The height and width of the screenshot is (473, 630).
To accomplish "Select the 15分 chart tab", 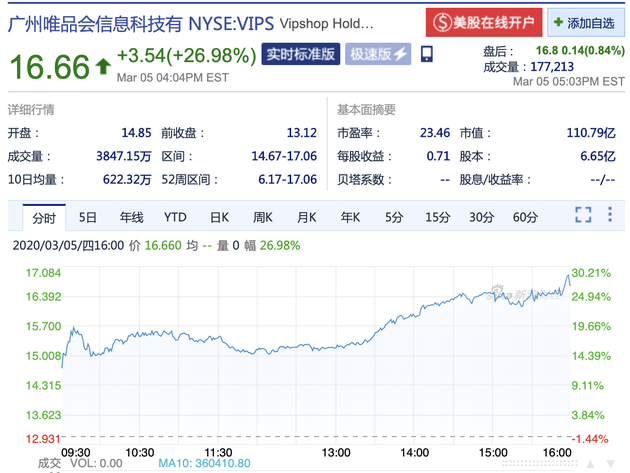I will pyautogui.click(x=438, y=217).
